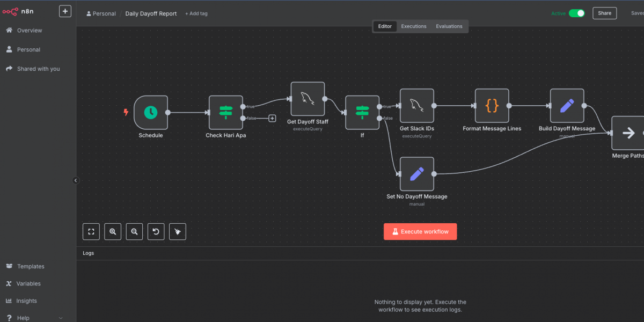Select the Get Dayoff Staff MySQL node
Screen dimensions: 644x322
click(308, 99)
